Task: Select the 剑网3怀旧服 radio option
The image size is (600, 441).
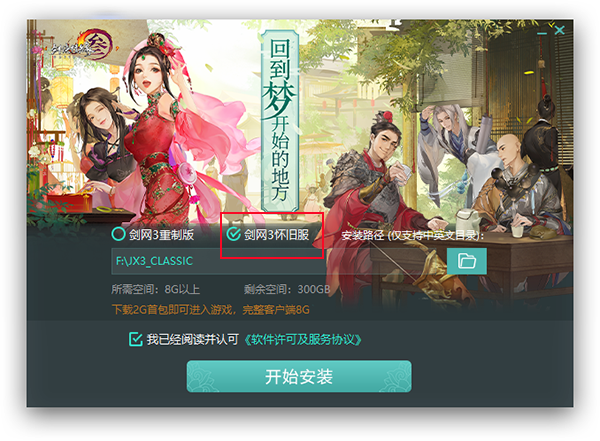Action: pyautogui.click(x=233, y=234)
